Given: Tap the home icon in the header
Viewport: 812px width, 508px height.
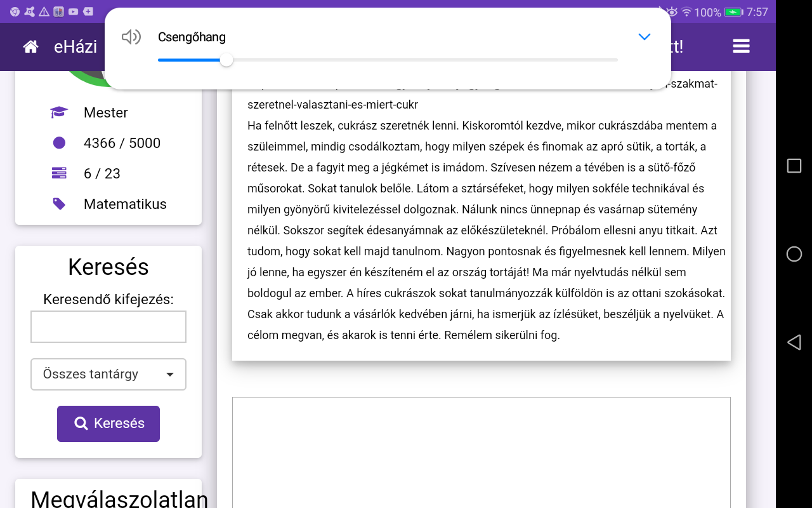Looking at the screenshot, I should (30, 47).
